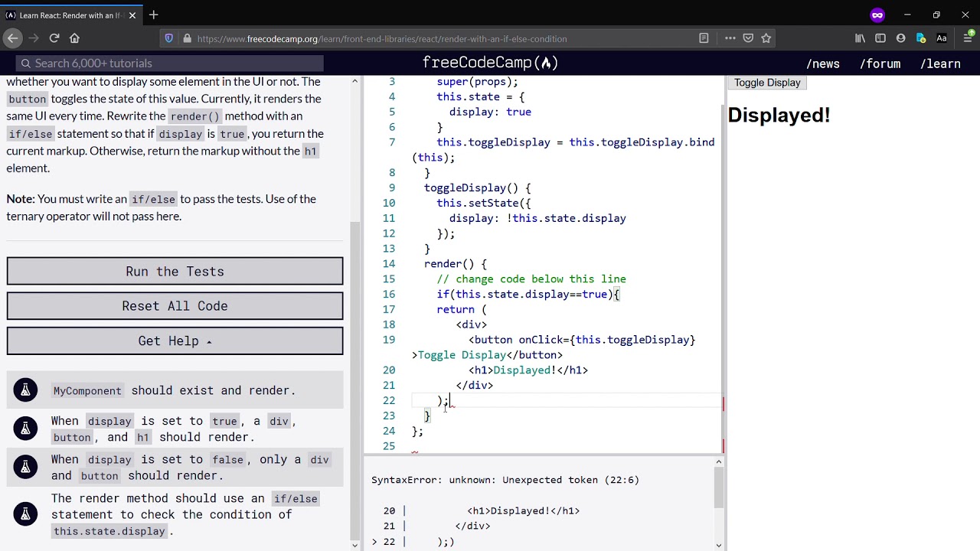Click line 9 'toggleDisplay() {' text

click(477, 188)
